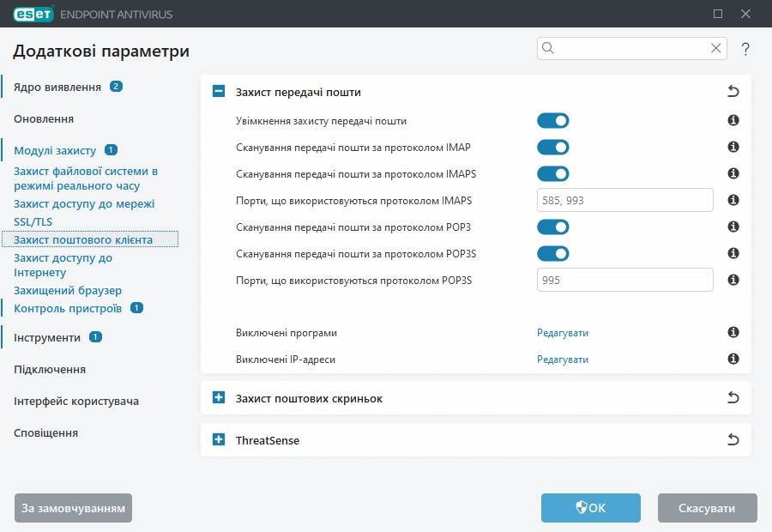772x532 pixels.
Task: Toggle IMAP mail scanning switch
Action: pos(553,148)
